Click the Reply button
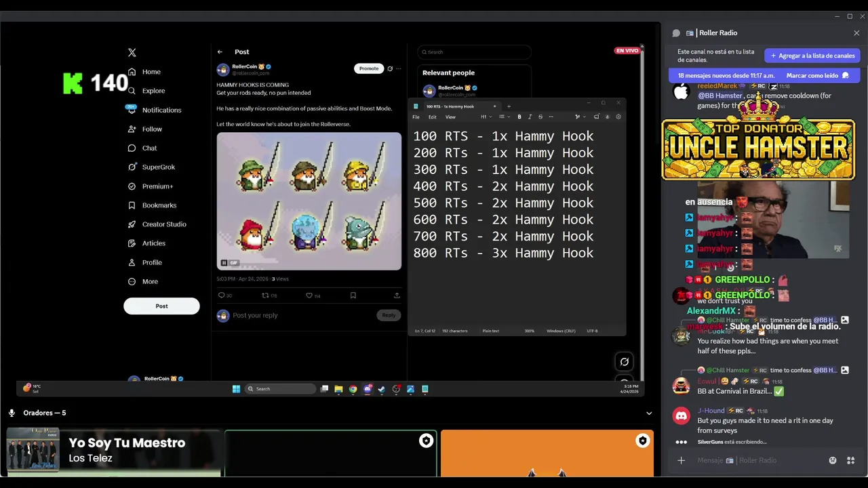The height and width of the screenshot is (488, 868). click(389, 315)
